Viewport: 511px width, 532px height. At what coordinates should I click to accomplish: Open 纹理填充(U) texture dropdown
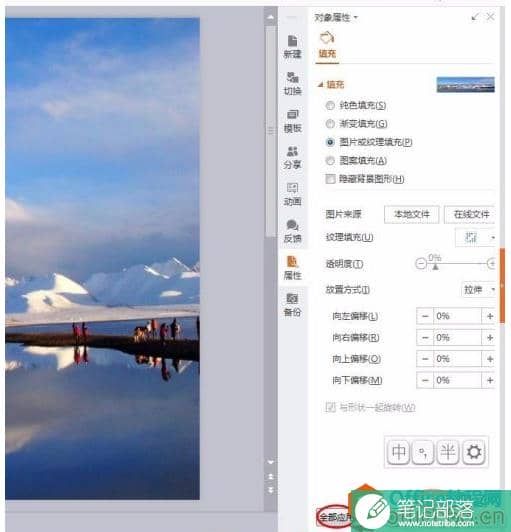pos(493,238)
